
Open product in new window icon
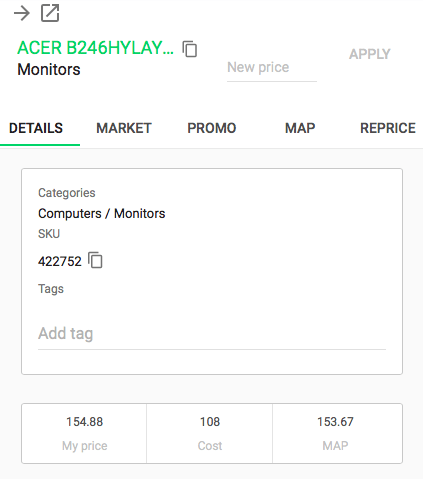50,13
